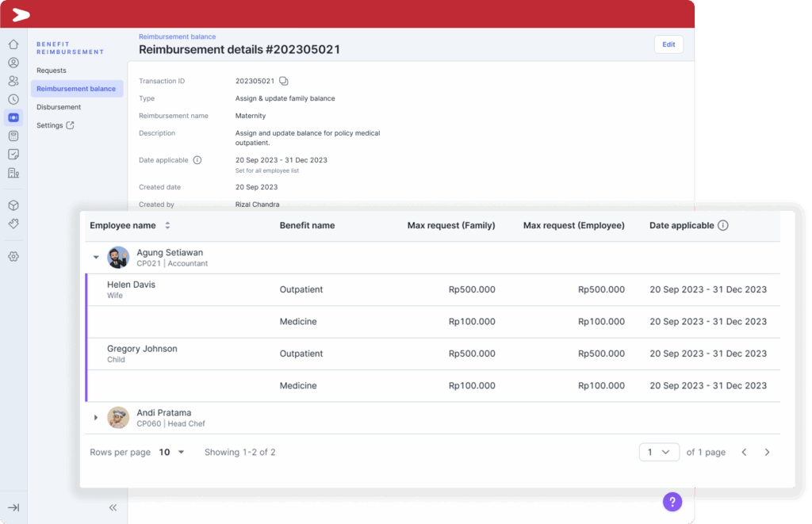The height and width of the screenshot is (524, 812).
Task: Click Agung Setiawan's avatar
Action: (118, 258)
